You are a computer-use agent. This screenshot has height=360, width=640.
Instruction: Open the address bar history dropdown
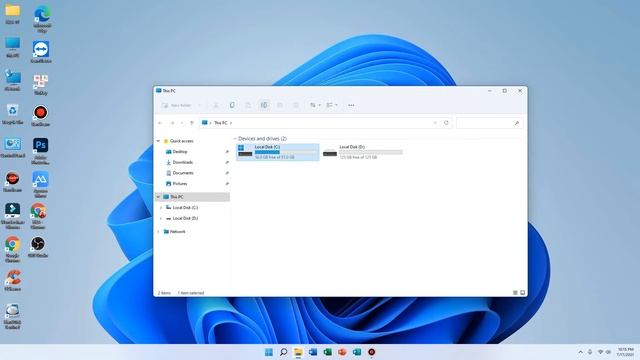[435, 123]
